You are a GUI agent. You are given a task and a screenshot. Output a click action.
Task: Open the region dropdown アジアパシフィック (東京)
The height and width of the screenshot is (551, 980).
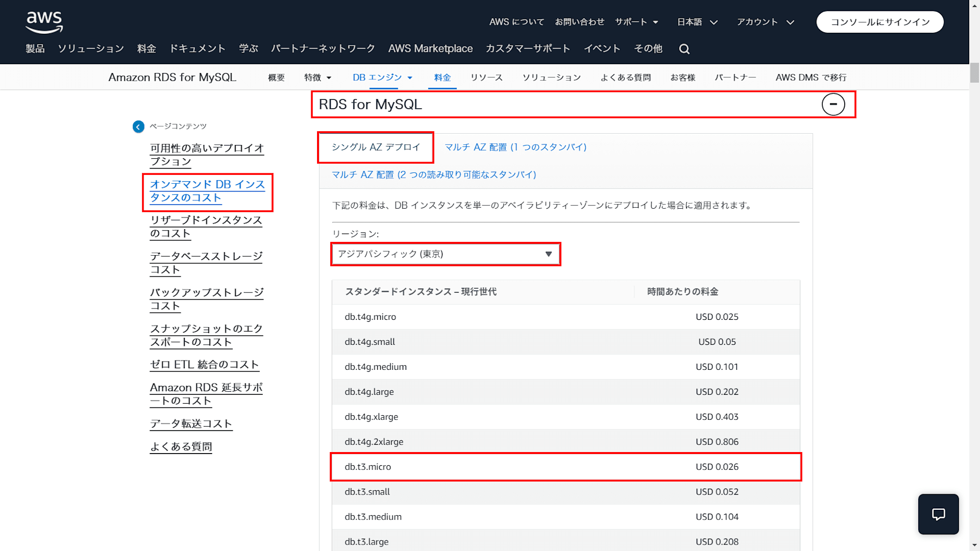pos(445,254)
